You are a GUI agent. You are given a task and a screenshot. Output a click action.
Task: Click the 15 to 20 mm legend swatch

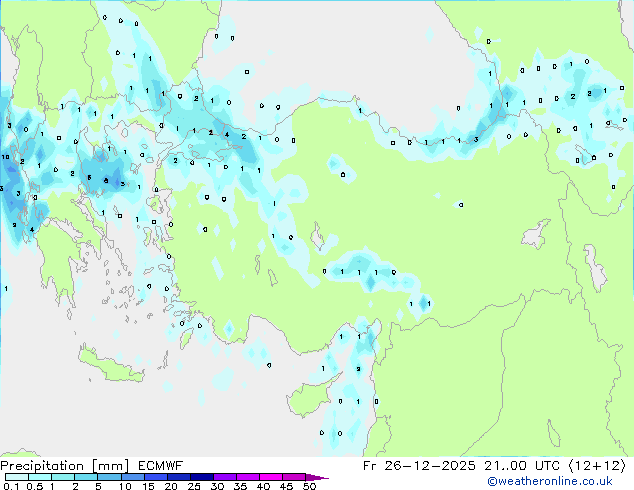coord(155,477)
